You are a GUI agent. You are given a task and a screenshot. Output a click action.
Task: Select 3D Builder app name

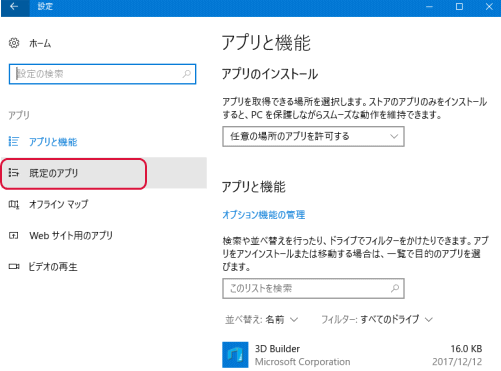tap(277, 349)
